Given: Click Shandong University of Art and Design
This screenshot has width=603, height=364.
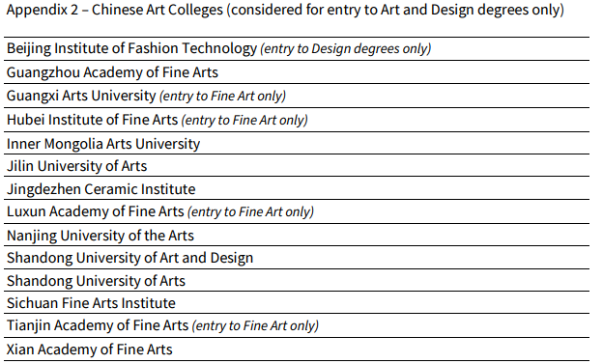Looking at the screenshot, I should (x=130, y=258).
